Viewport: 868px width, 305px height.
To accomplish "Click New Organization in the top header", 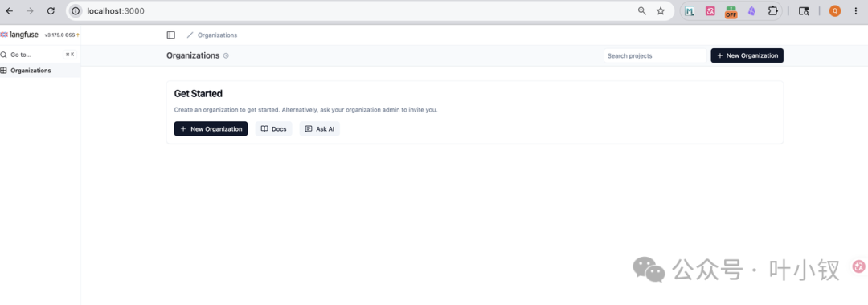I will (x=747, y=56).
